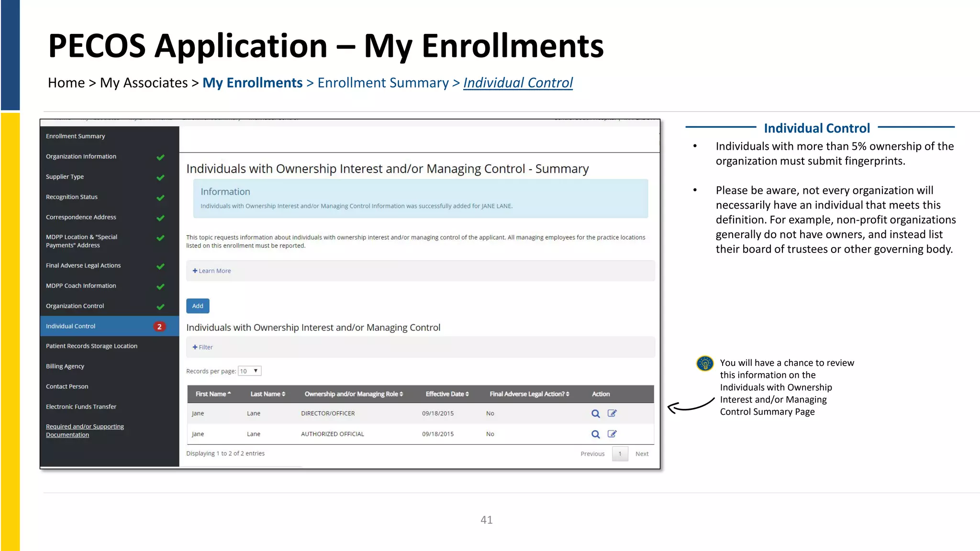The image size is (980, 551).
Task: Click checkmark next to Supplier Type
Action: tap(160, 177)
